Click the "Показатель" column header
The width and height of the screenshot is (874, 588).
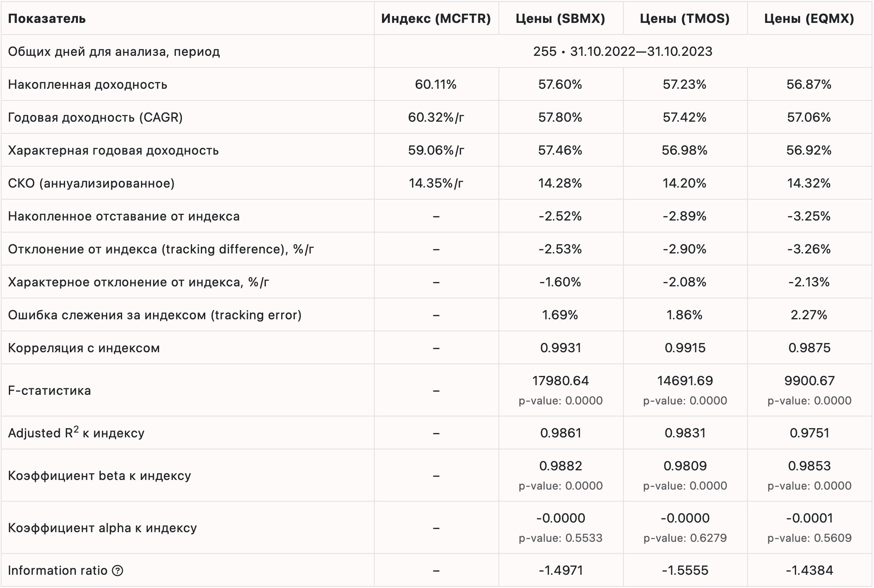47,18
